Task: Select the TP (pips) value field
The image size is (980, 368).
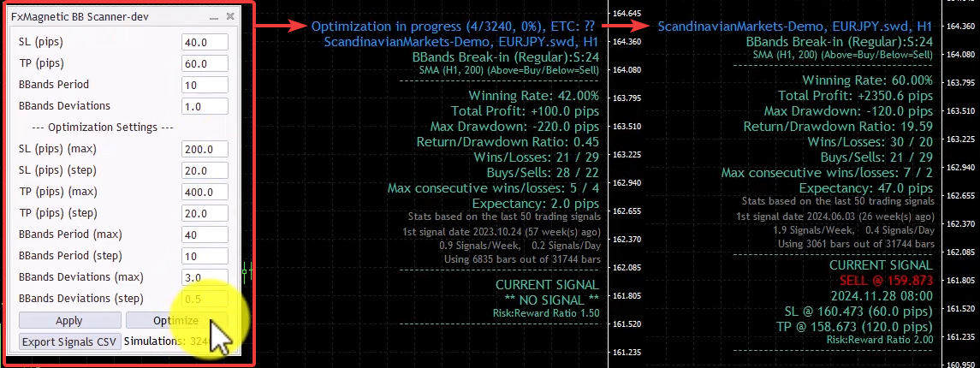Action: pos(205,63)
